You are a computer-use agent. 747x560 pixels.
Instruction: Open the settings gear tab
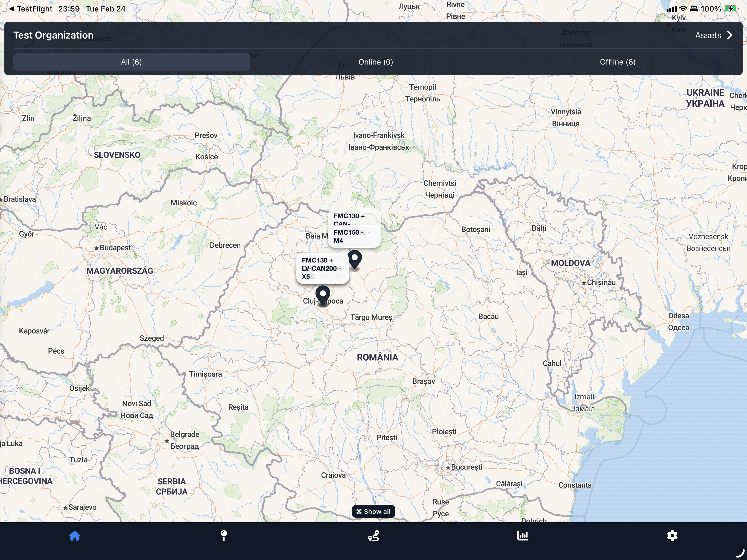672,536
